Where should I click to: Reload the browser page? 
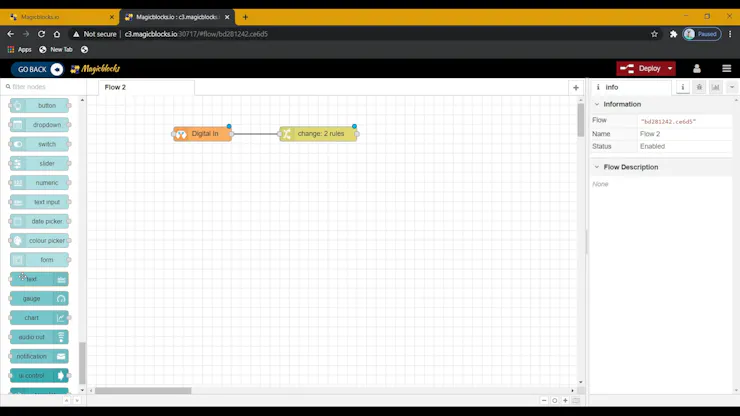[x=42, y=34]
